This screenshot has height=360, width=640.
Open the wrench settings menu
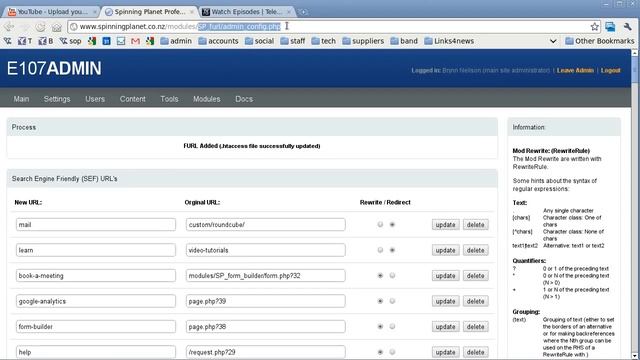(628, 27)
